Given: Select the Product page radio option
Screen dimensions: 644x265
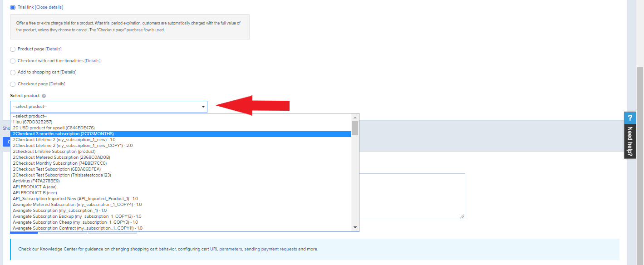Looking at the screenshot, I should point(13,49).
